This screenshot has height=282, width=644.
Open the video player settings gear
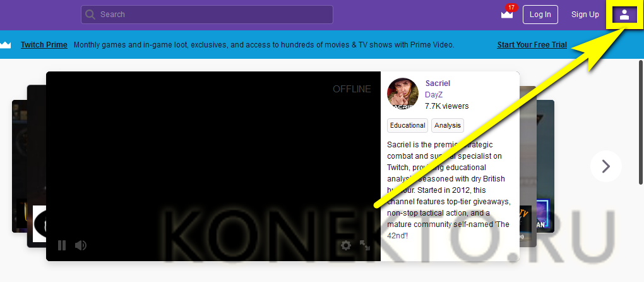(x=346, y=245)
